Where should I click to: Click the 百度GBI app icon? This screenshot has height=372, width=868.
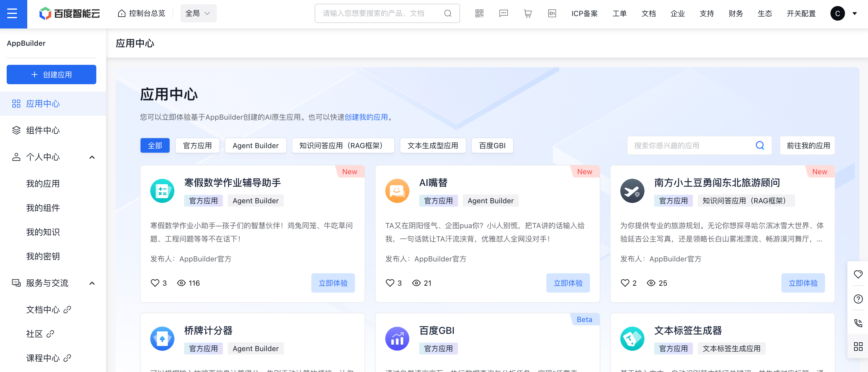coord(397,339)
